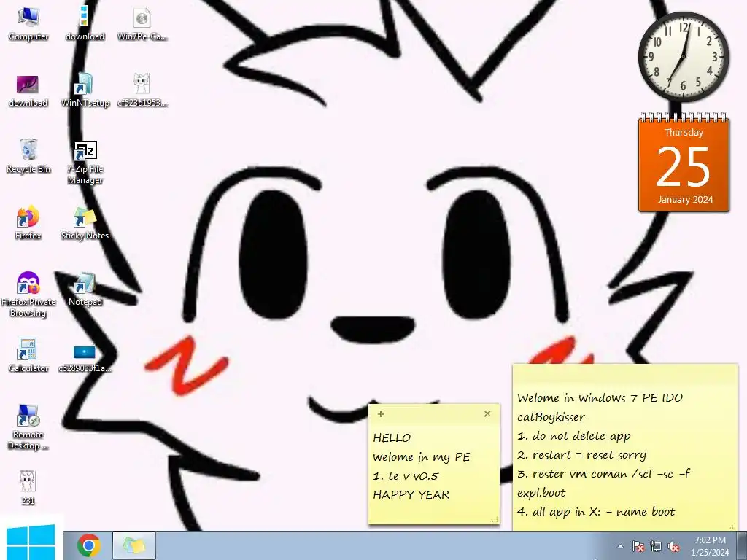This screenshot has width=747, height=560.
Task: Open the Remote Desktop shortcut
Action: [x=28, y=427]
